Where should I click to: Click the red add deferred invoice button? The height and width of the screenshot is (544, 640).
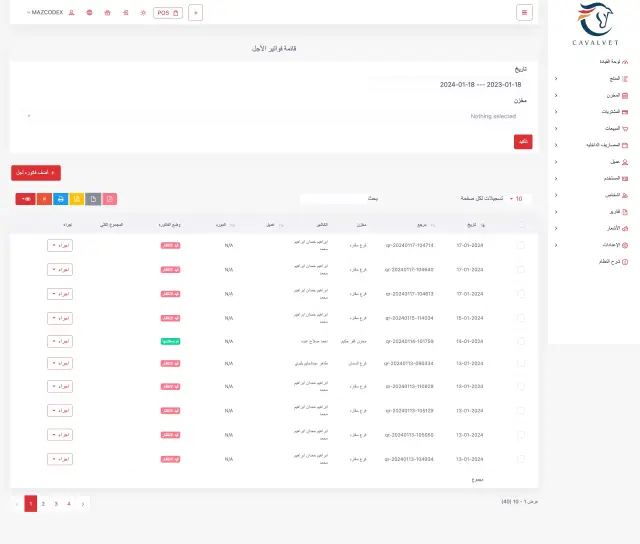[36, 173]
